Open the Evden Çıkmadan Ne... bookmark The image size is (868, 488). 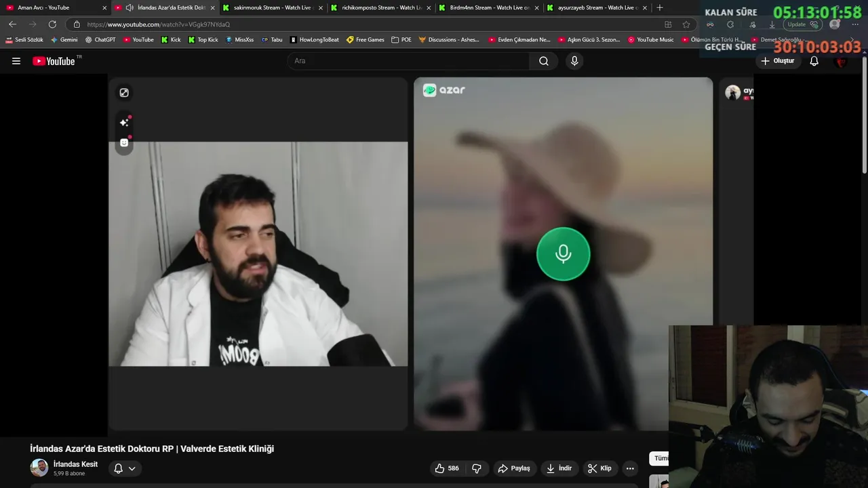519,40
